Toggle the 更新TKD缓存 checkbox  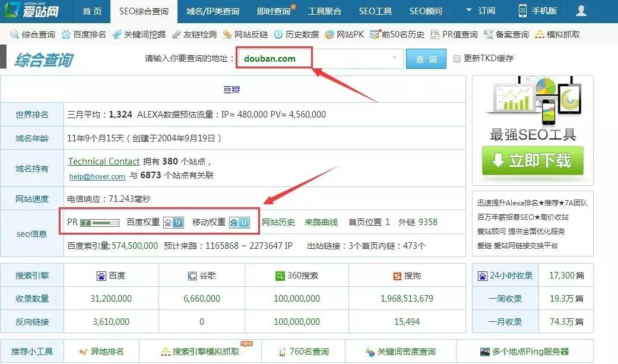click(457, 59)
